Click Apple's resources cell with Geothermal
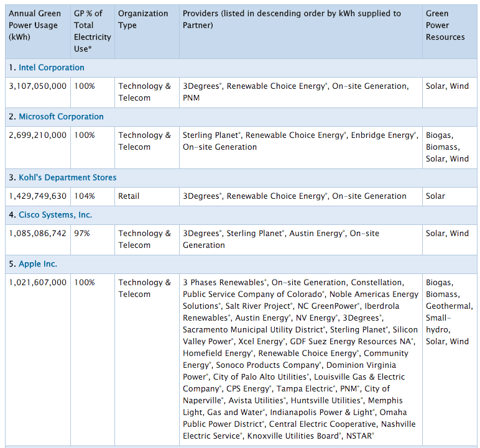 (x=450, y=360)
